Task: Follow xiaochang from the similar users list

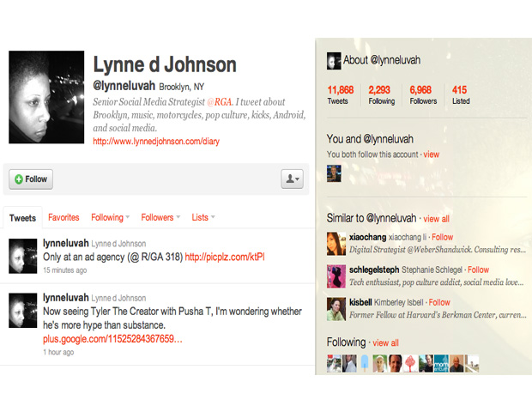Action: [442, 237]
